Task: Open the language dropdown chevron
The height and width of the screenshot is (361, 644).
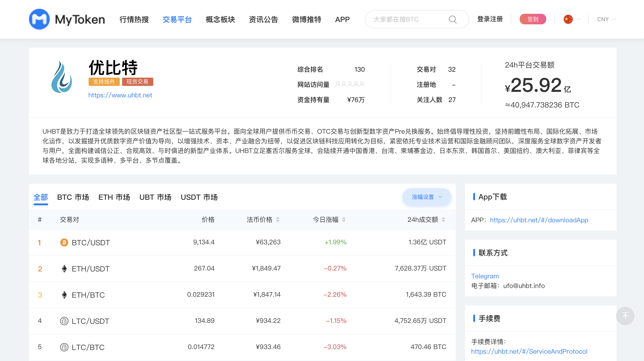Action: [579, 19]
